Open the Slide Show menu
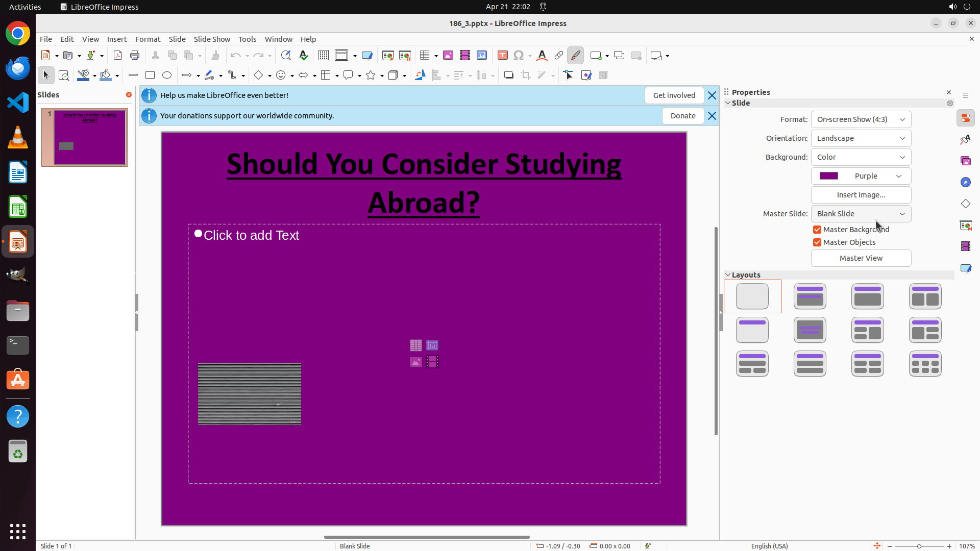980x551 pixels. tap(212, 39)
